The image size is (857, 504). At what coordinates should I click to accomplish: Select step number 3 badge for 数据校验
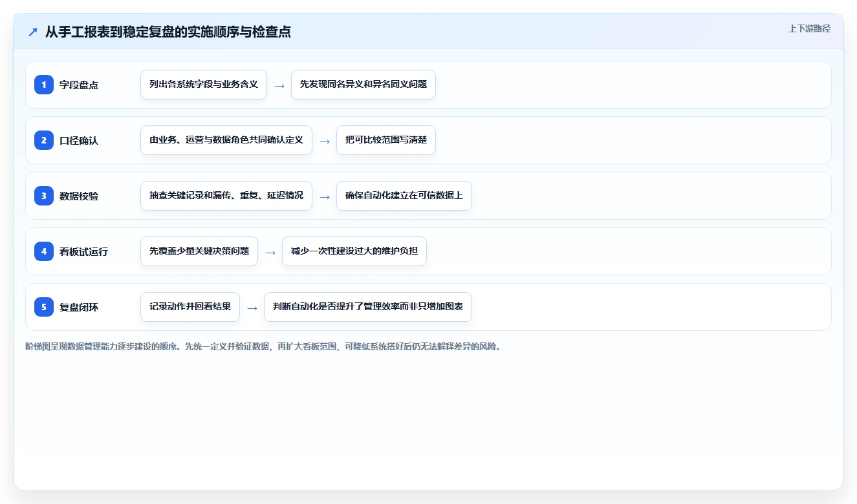coord(44,196)
